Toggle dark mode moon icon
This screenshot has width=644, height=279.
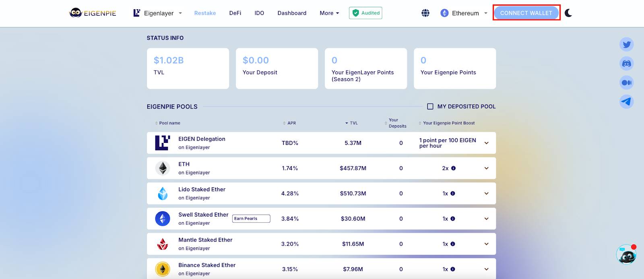point(568,13)
